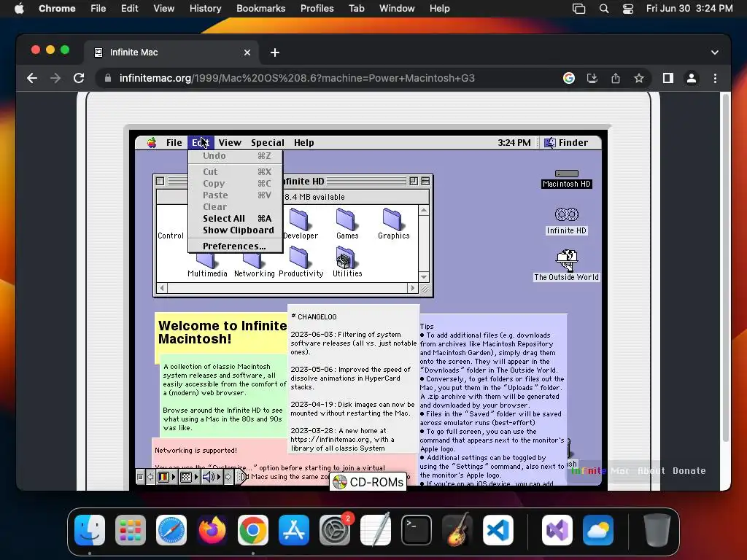Screen dimensions: 747x560
Task: Click horizontal scroll left arrow in Infinite HD
Action: coord(162,288)
